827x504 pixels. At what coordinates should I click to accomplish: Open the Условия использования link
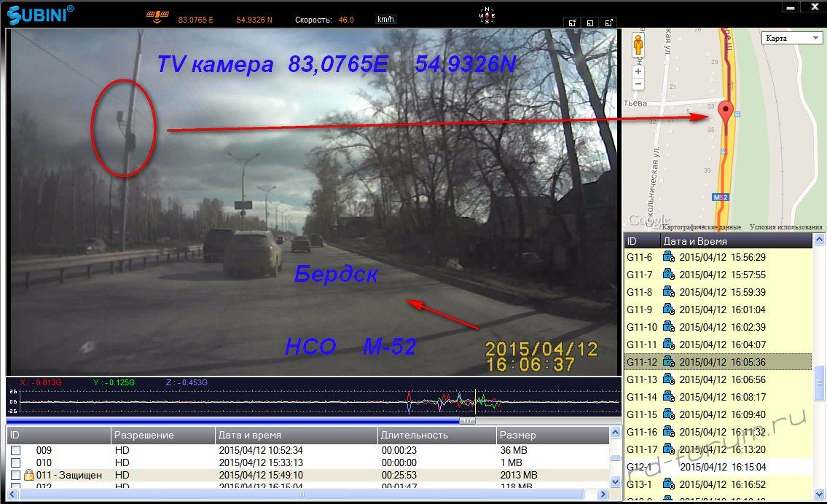pos(780,227)
